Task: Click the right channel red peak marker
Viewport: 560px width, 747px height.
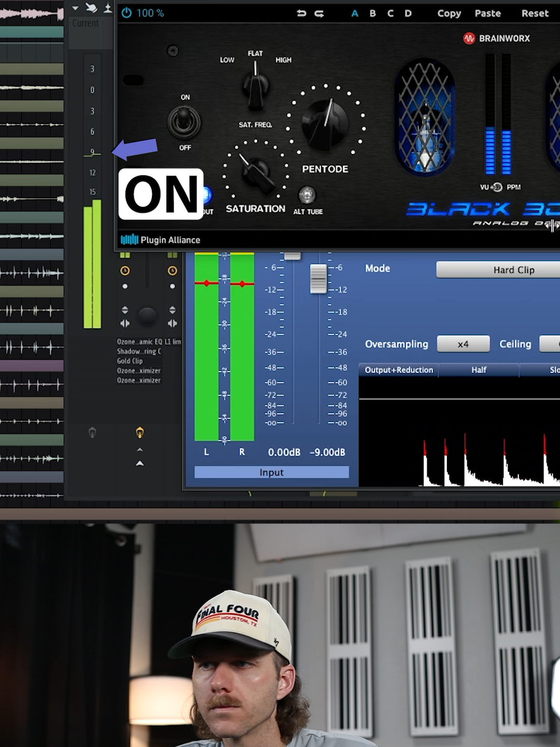Action: pos(242,284)
